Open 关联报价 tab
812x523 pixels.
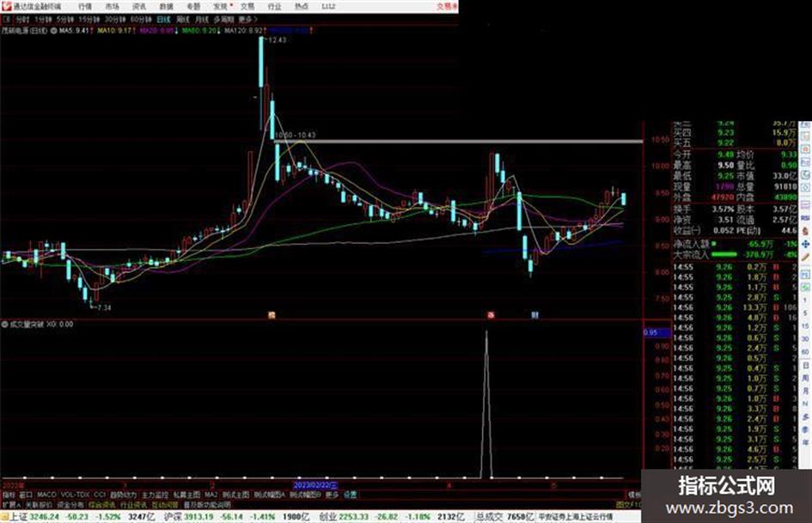[39, 504]
